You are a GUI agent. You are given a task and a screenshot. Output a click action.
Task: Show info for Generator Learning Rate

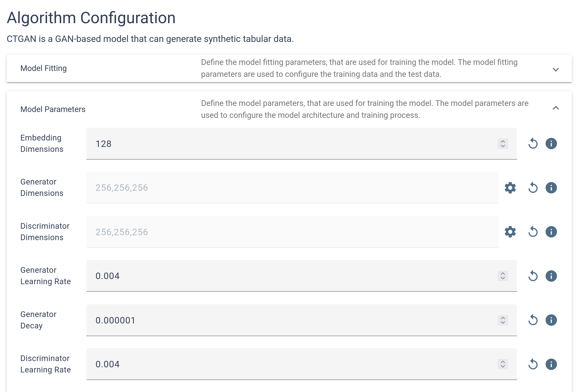pyautogui.click(x=551, y=276)
